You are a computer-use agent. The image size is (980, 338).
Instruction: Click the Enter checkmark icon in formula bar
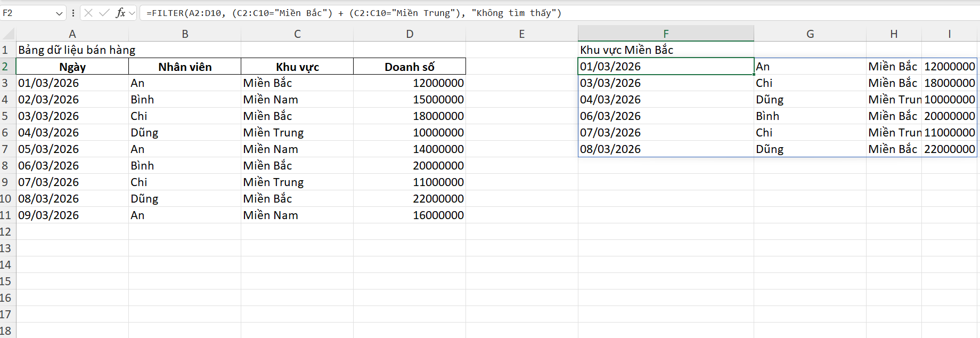click(x=104, y=13)
